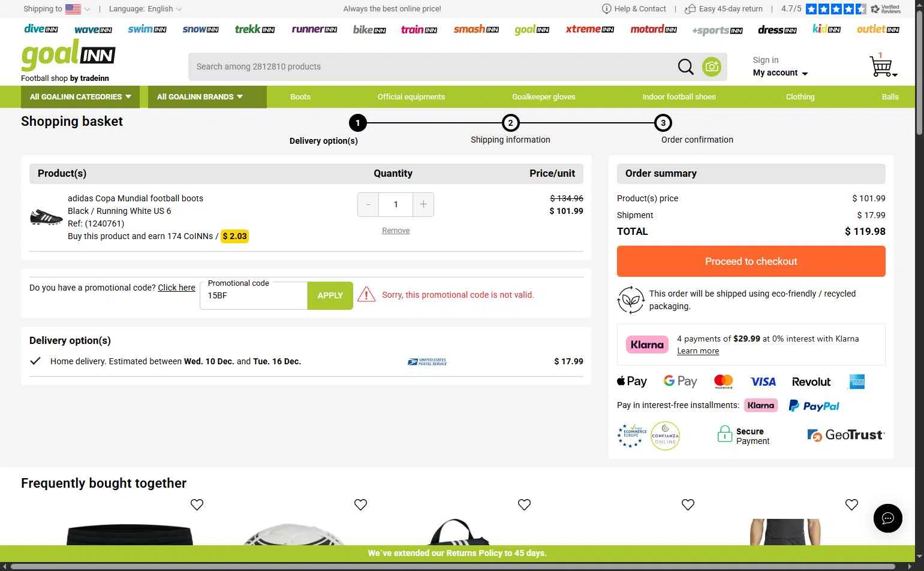Open the snowinn store logo

[200, 29]
